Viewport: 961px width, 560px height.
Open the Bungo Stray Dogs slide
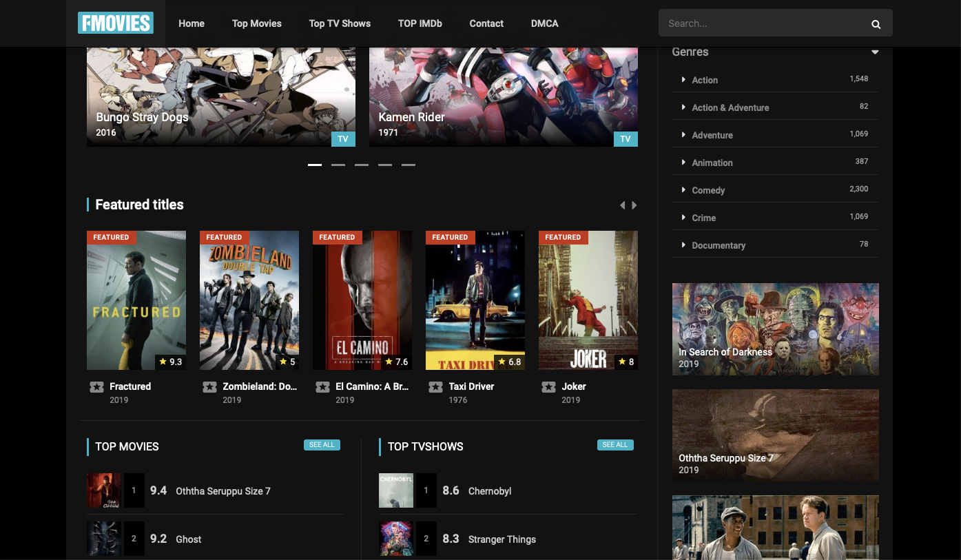[x=221, y=97]
